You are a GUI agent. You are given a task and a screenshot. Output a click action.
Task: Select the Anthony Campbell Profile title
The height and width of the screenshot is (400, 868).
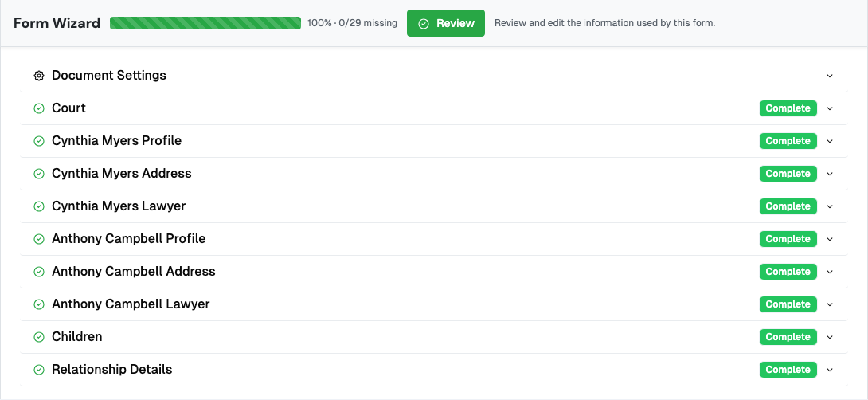129,239
